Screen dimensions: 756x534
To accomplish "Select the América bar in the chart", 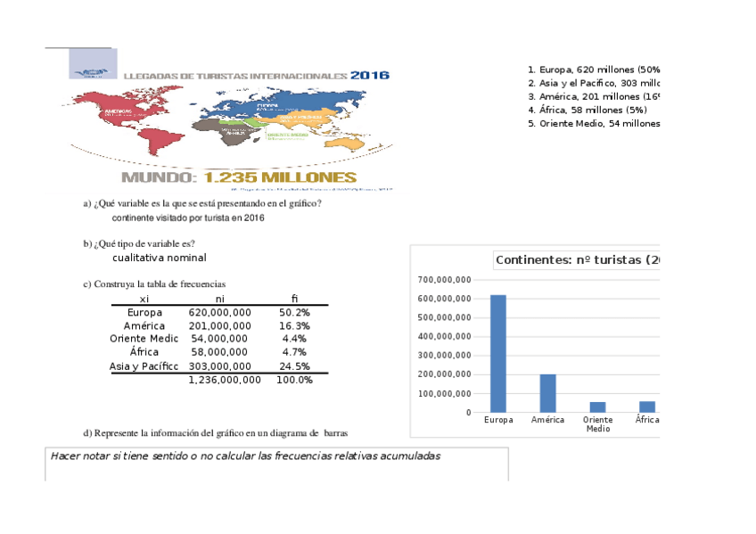I will 546,393.
